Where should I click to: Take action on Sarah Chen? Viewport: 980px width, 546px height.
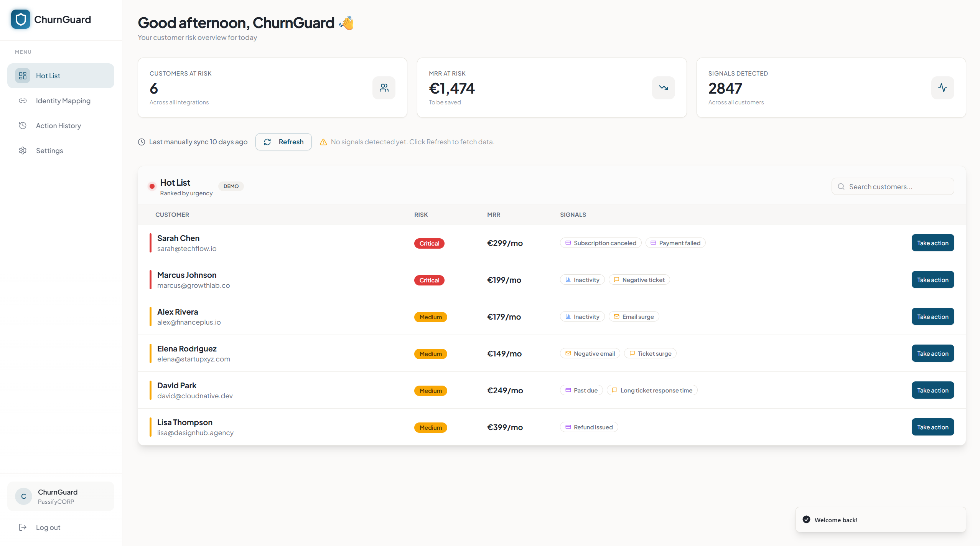click(x=932, y=243)
